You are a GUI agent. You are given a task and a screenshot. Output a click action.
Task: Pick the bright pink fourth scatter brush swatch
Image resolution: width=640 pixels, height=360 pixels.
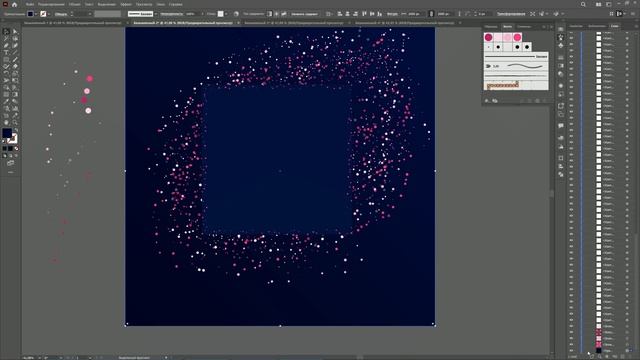(x=517, y=38)
